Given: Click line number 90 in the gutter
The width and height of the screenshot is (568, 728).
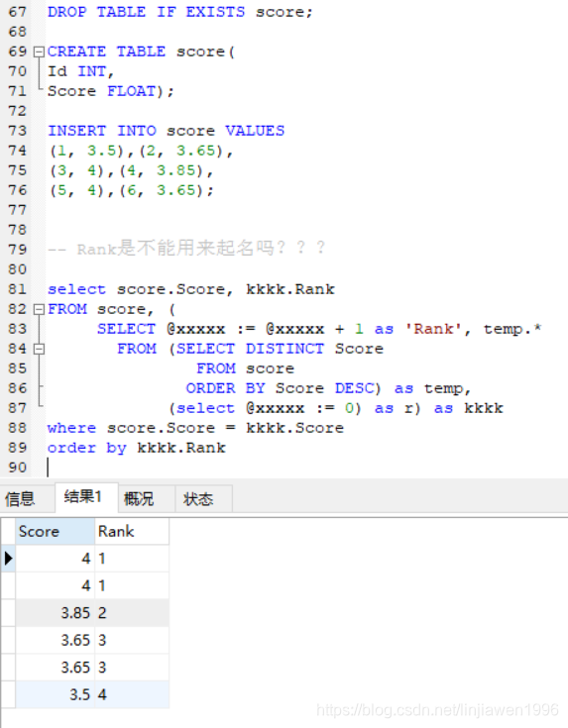Looking at the screenshot, I should [x=18, y=468].
